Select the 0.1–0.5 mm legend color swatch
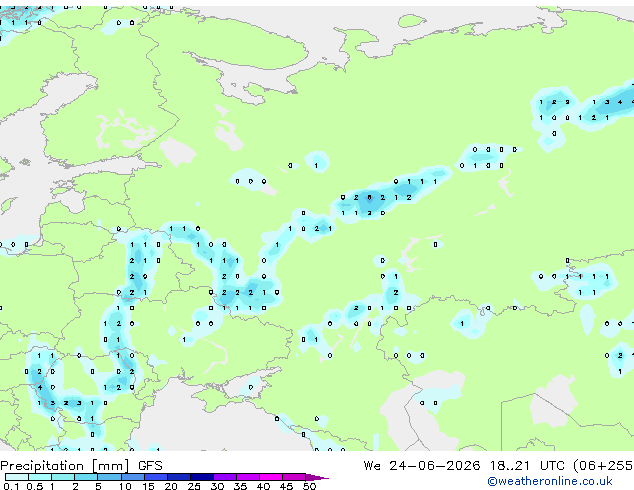This screenshot has width=634, height=490. click(x=17, y=477)
